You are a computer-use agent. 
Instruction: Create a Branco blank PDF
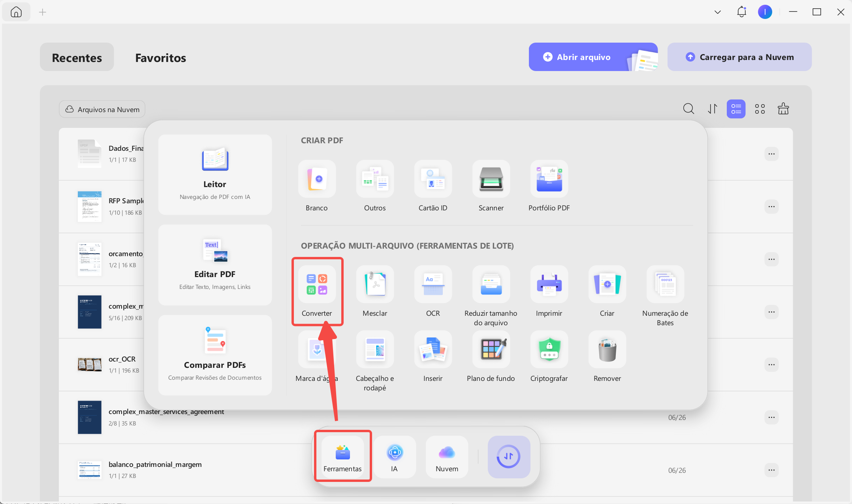coord(317,186)
